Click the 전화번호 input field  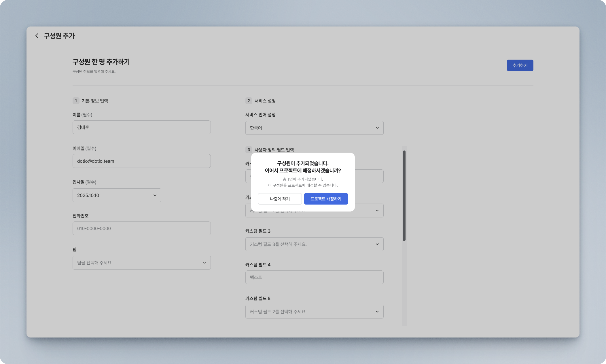(x=141, y=228)
